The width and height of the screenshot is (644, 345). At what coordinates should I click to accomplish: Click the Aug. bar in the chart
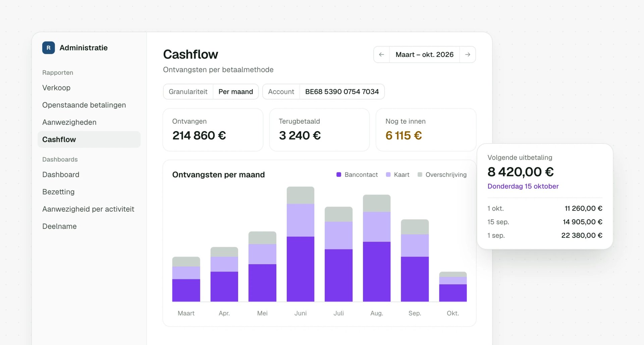point(377,248)
